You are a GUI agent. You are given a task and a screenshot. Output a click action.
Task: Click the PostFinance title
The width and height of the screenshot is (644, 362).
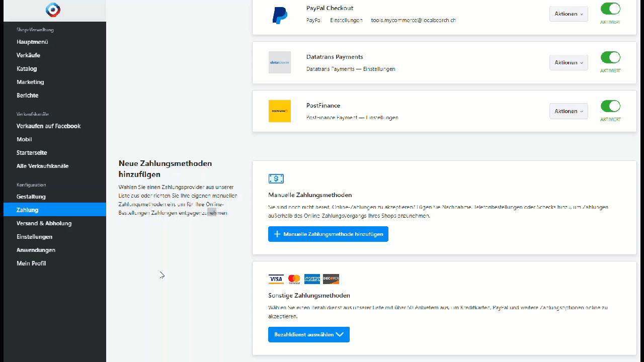pos(323,106)
